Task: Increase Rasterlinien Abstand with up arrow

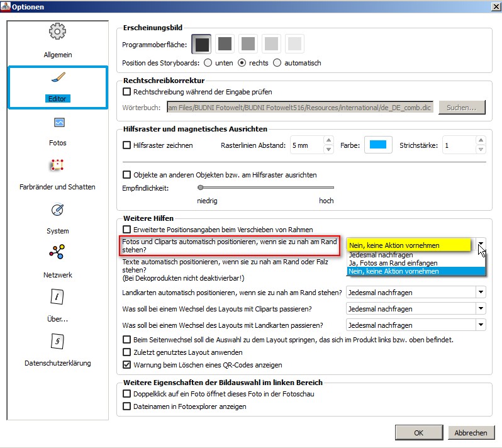Action: tap(328, 140)
